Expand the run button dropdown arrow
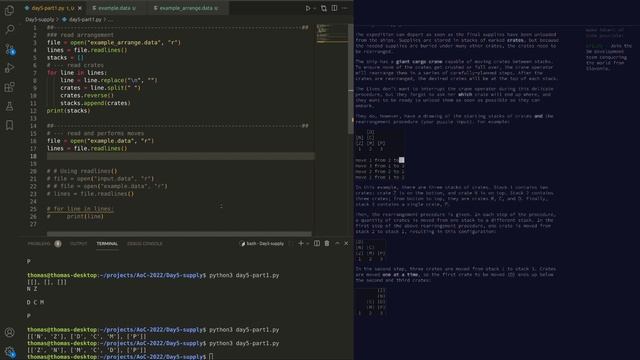Screen dimensions: 640x360 [314, 8]
